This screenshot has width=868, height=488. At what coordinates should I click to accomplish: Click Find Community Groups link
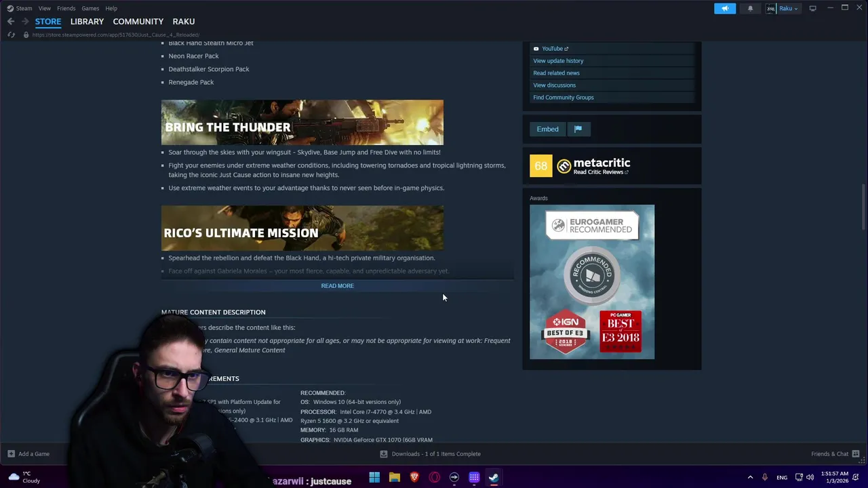point(563,98)
